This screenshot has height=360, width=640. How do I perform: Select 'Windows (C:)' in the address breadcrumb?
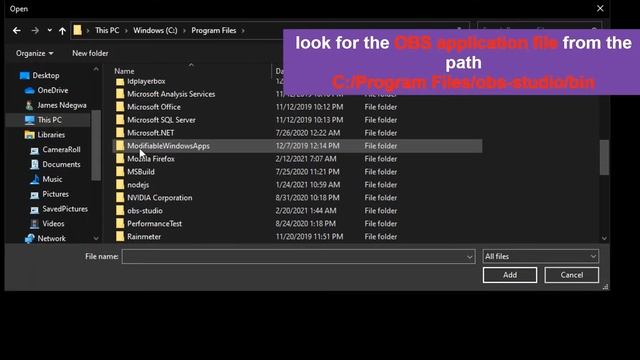pyautogui.click(x=155, y=31)
